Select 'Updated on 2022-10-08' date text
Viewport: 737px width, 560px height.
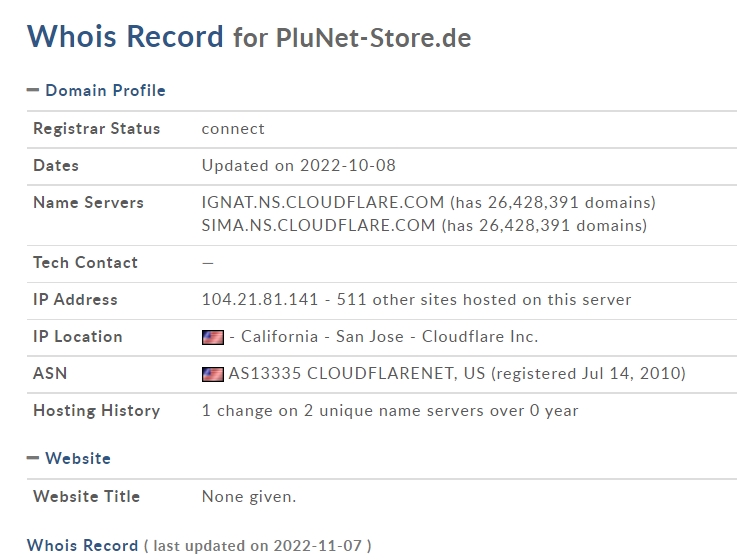pyautogui.click(x=298, y=166)
